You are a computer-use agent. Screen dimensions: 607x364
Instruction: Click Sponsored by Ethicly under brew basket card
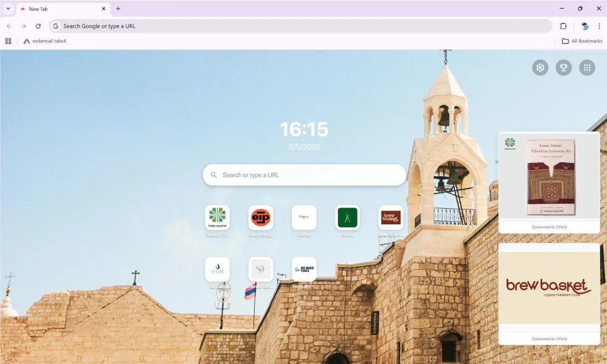[x=549, y=339]
